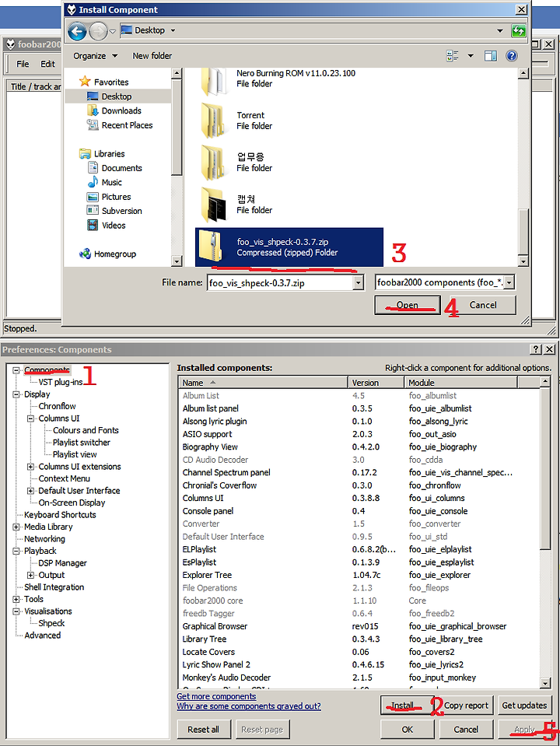Open the recent locations dropdown next to Forward
Image resolution: width=560 pixels, height=746 pixels.
(112, 31)
